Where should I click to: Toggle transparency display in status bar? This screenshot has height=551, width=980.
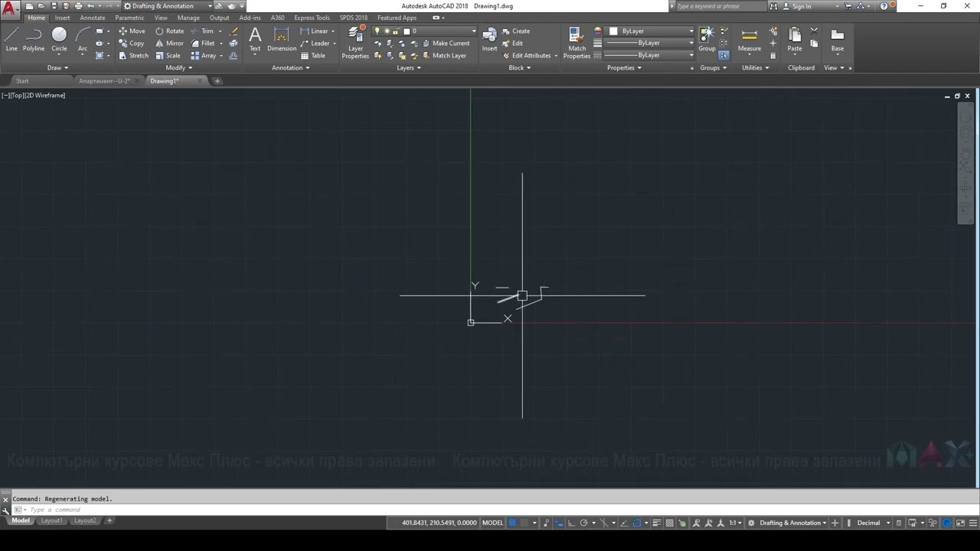(x=670, y=523)
